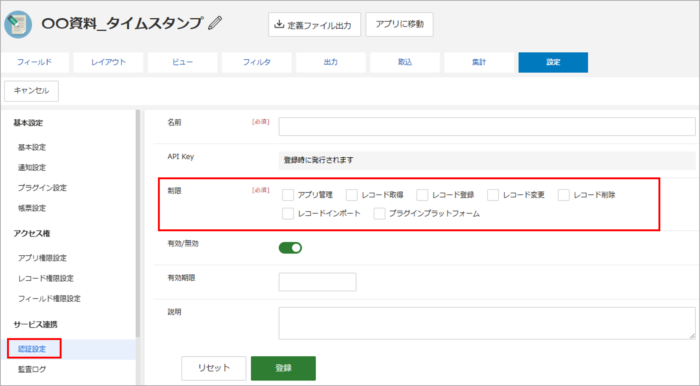Click the green 登録 button
Image resolution: width=700 pixels, height=386 pixels.
pos(283,368)
